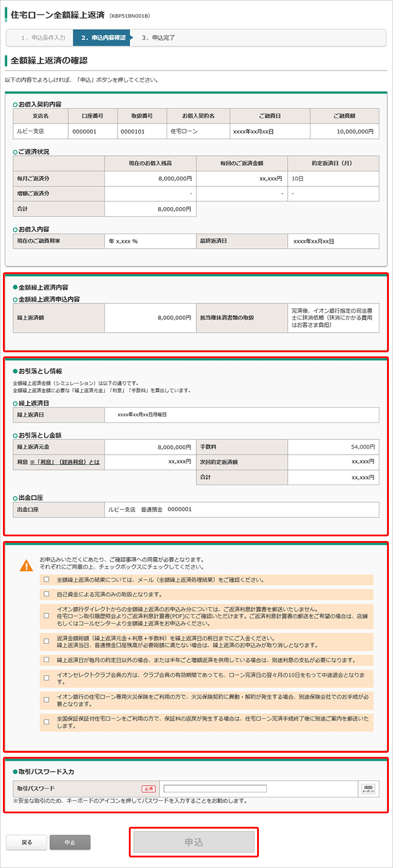Click the 戻る button
The image size is (393, 868).
pos(26,842)
